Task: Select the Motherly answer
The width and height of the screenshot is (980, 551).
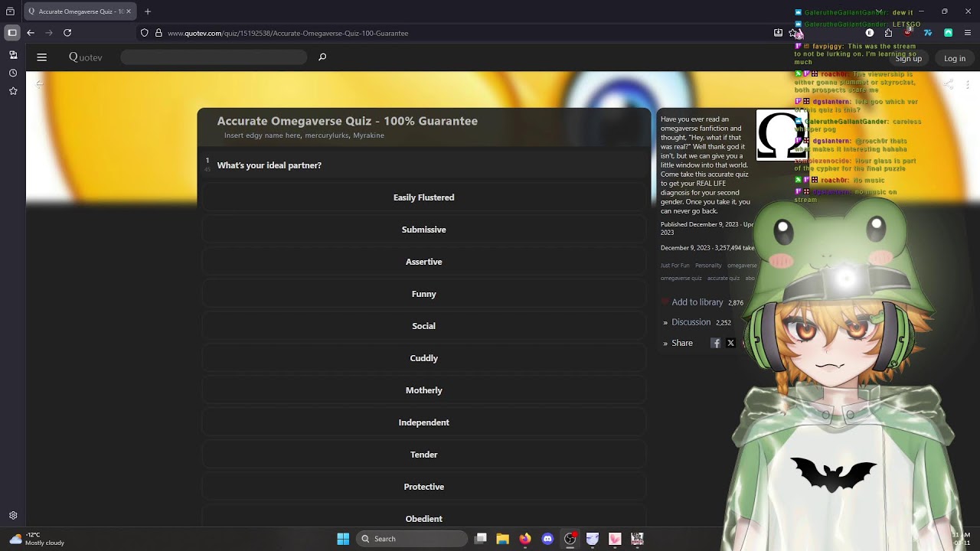Action: (x=424, y=390)
